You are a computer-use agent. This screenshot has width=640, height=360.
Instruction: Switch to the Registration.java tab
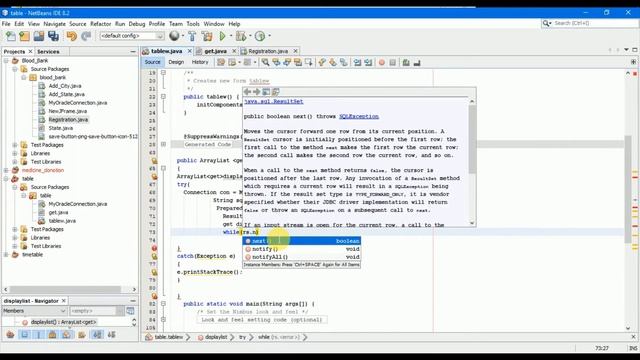pos(268,51)
